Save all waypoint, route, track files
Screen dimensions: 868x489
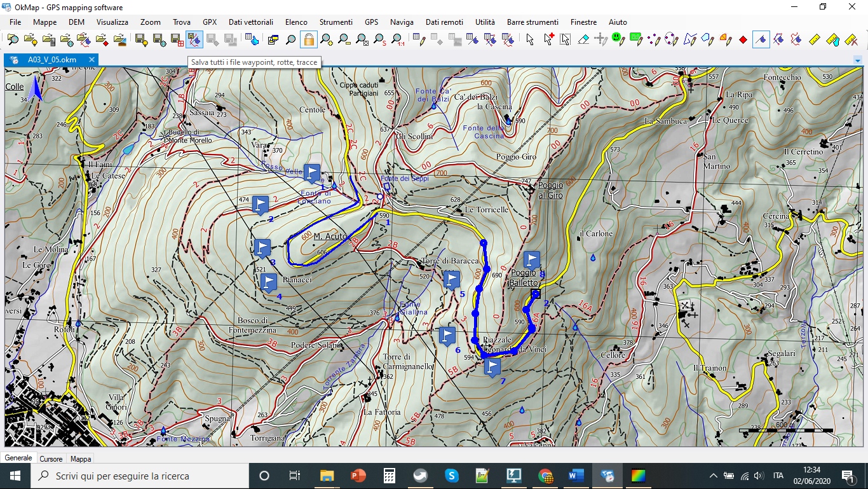tap(194, 40)
